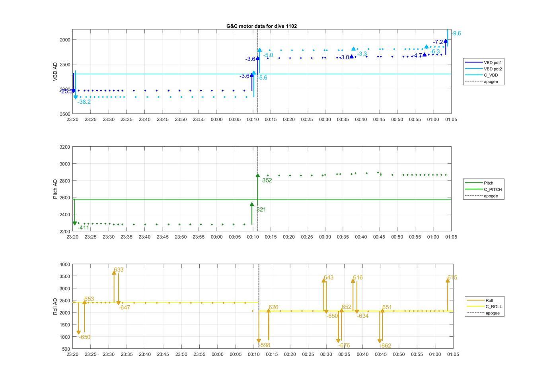Screen dimensions: 557x392
Task: Click the '321' pitch move label
Action: pos(261,210)
